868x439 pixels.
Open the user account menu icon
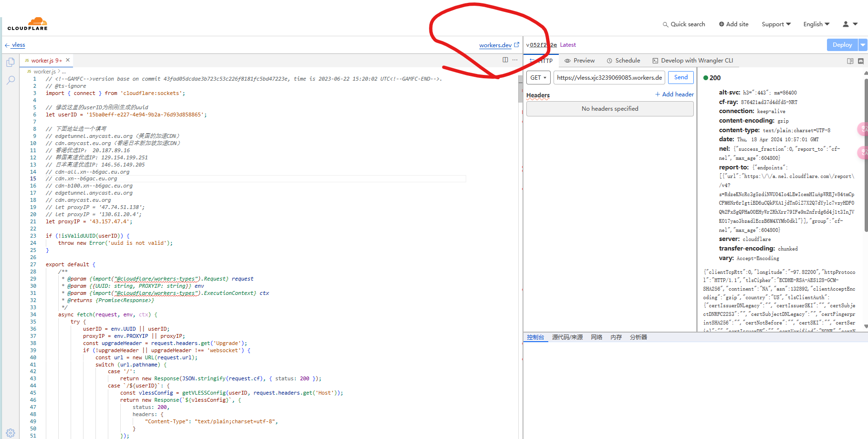[846, 24]
